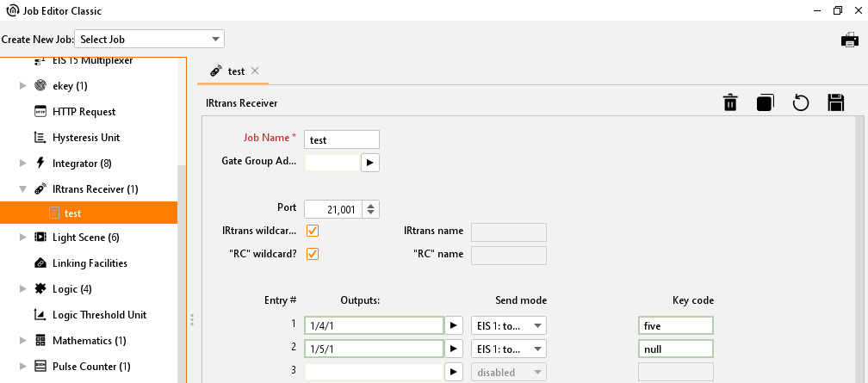Viewport: 868px width, 383px height.
Task: Open Send mode dropdown for entry 1
Action: click(x=509, y=325)
